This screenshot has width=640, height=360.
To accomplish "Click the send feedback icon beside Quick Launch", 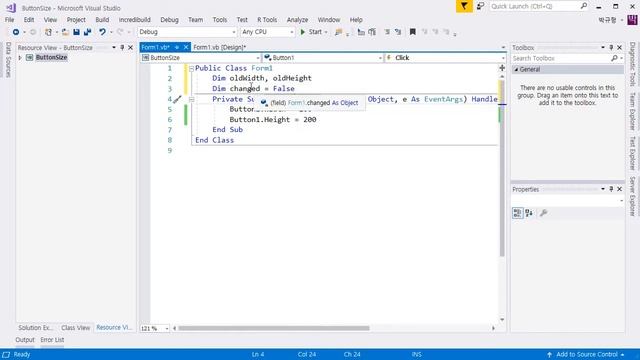I will coord(481,6).
